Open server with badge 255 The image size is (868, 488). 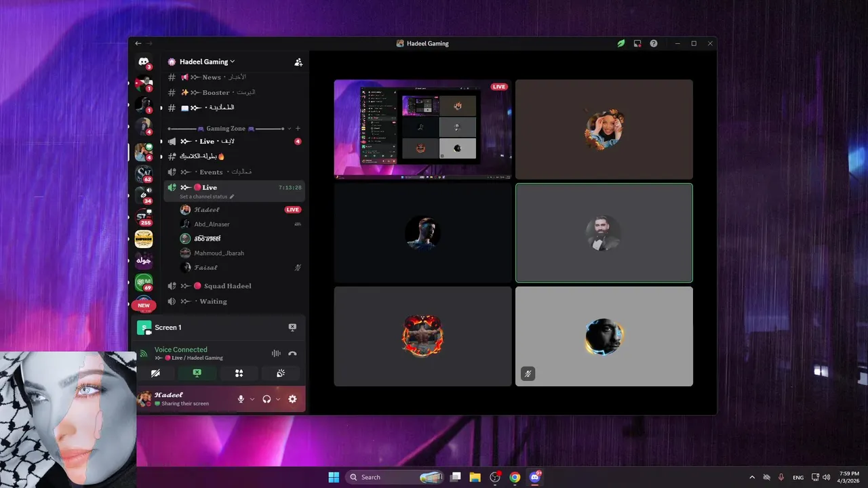point(144,218)
